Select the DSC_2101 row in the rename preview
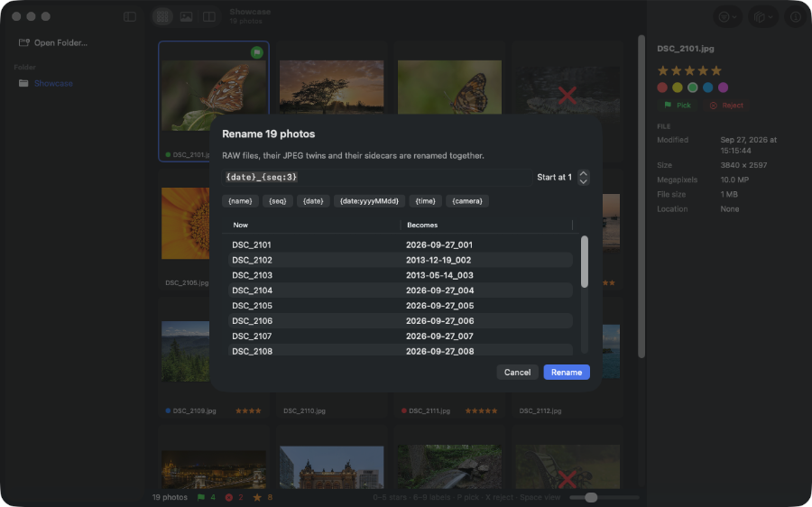The height and width of the screenshot is (507, 812). click(x=401, y=244)
